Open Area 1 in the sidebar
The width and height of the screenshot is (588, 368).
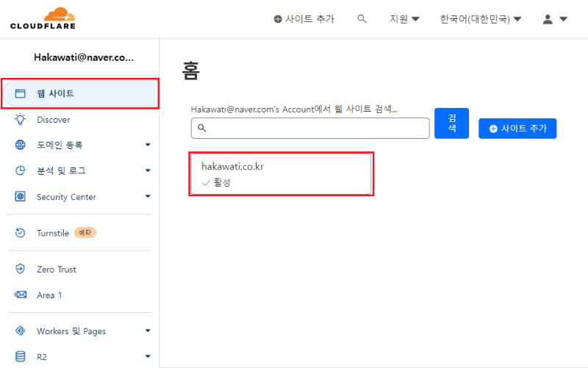click(49, 295)
